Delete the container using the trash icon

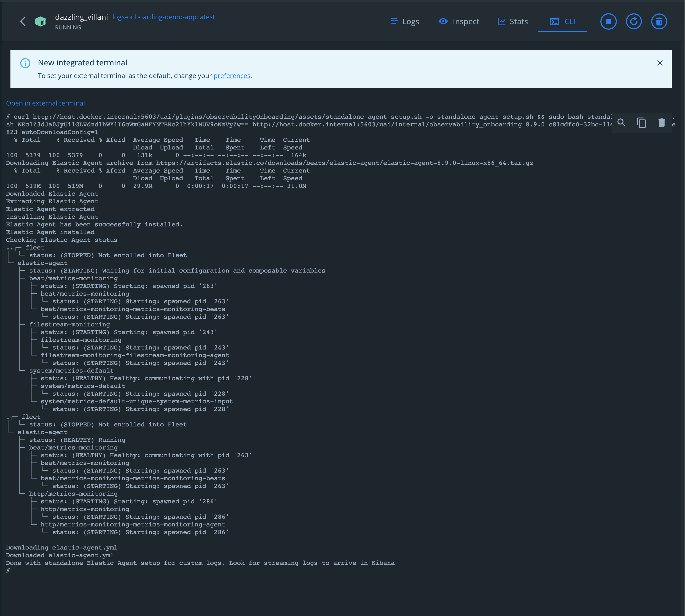point(659,21)
